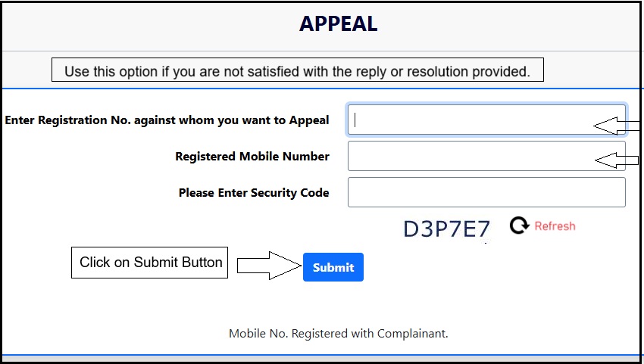
Task: Click the arrow pointing at Mobile Number field
Action: click(617, 160)
